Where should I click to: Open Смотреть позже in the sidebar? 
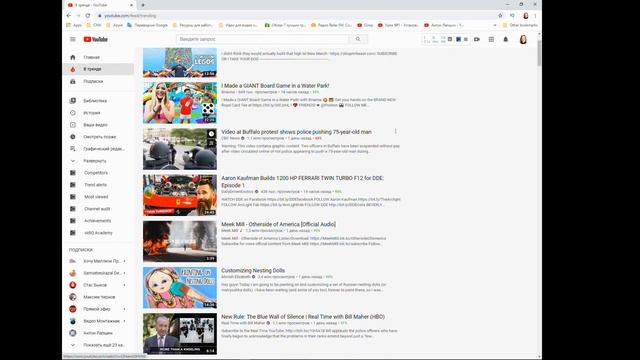point(98,137)
